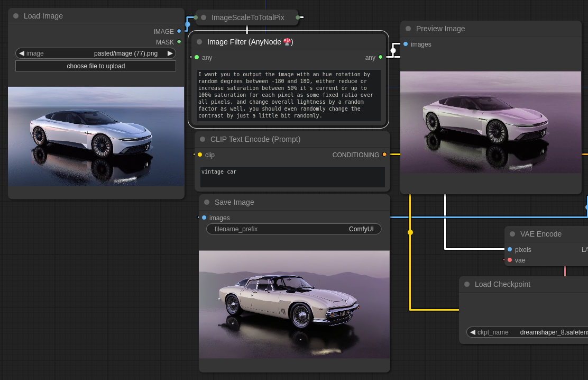Image resolution: width=588 pixels, height=380 pixels.
Task: Click the filename_prefix ComfyUI field
Action: (x=293, y=229)
